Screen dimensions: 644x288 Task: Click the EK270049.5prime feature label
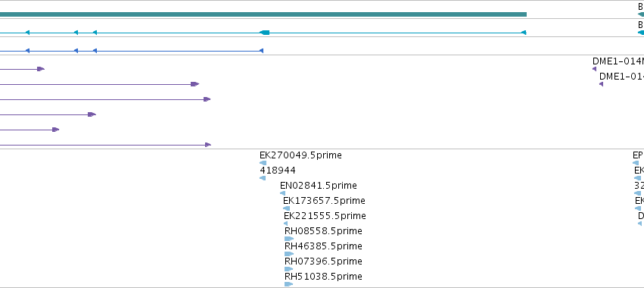pos(300,155)
